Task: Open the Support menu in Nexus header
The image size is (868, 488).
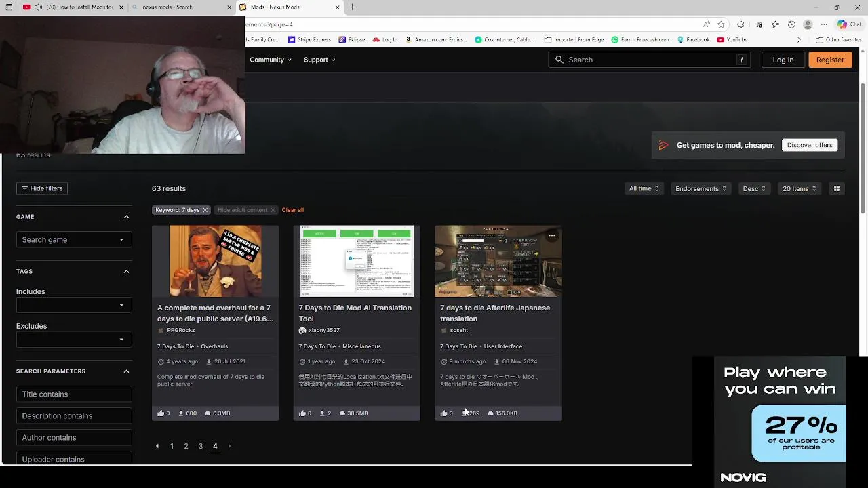Action: pos(319,60)
